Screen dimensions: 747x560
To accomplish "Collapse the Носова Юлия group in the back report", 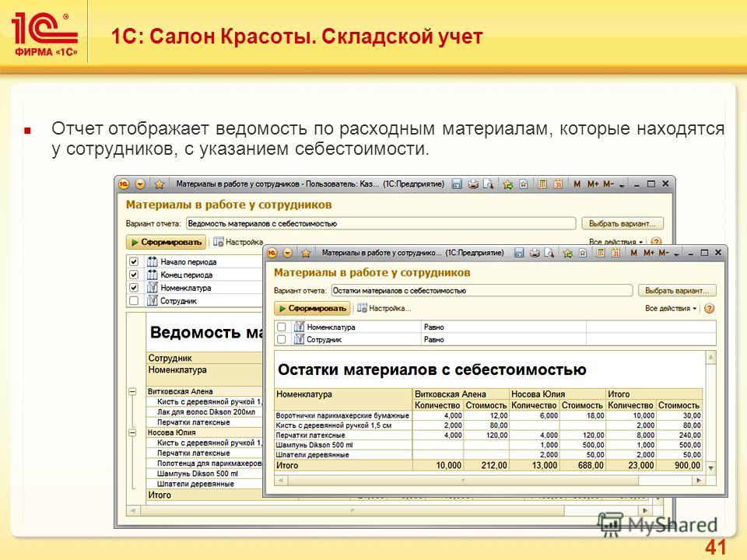I will [x=132, y=432].
